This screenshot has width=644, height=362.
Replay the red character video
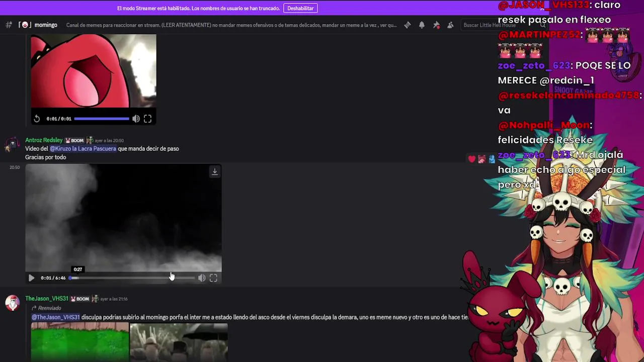pyautogui.click(x=37, y=119)
